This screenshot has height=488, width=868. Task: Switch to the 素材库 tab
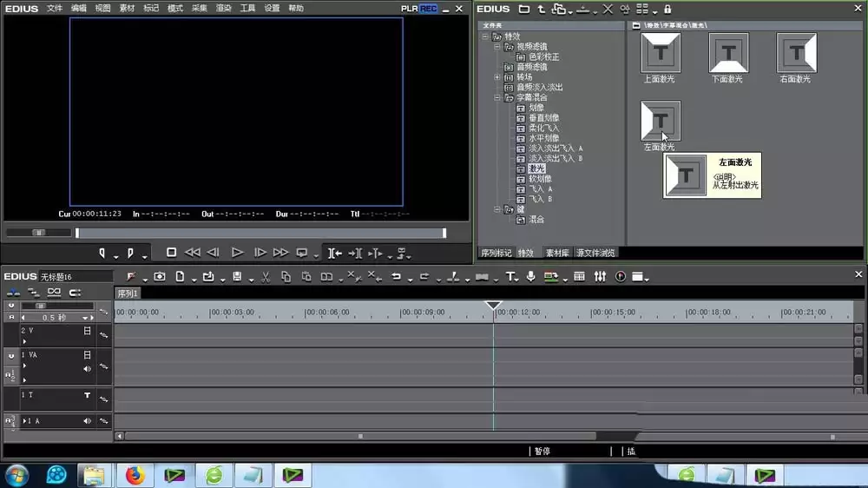pyautogui.click(x=557, y=254)
